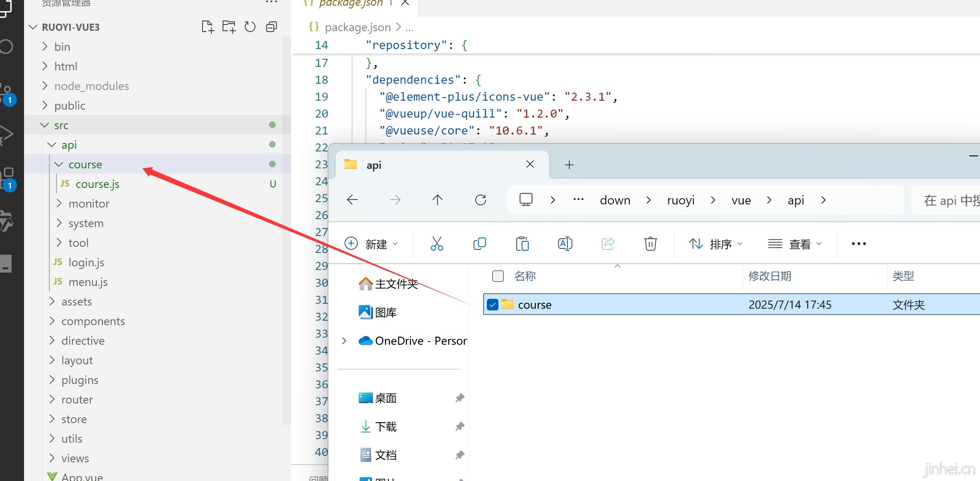Collapse all folders in VS Code explorer
The width and height of the screenshot is (980, 481).
271,27
